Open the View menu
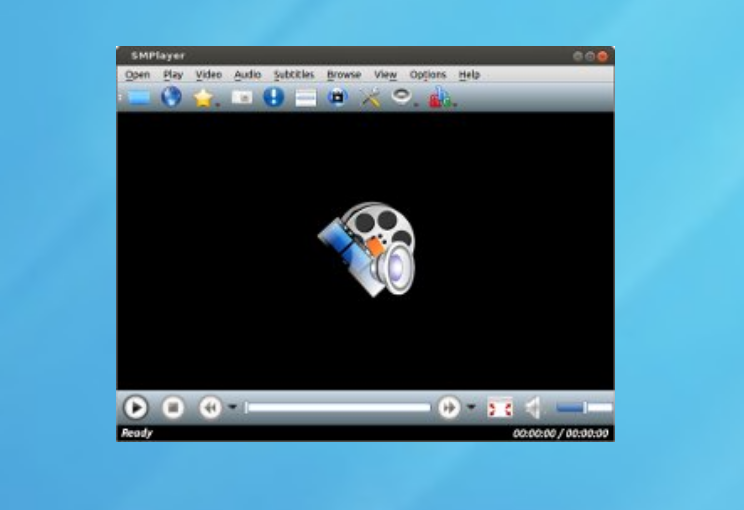Image resolution: width=744 pixels, height=510 pixels. pyautogui.click(x=385, y=74)
